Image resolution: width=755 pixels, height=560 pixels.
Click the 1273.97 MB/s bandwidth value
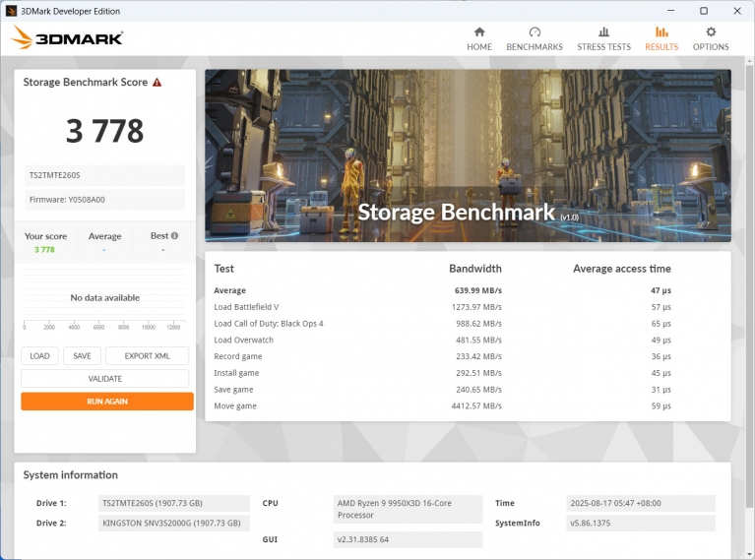tap(476, 307)
